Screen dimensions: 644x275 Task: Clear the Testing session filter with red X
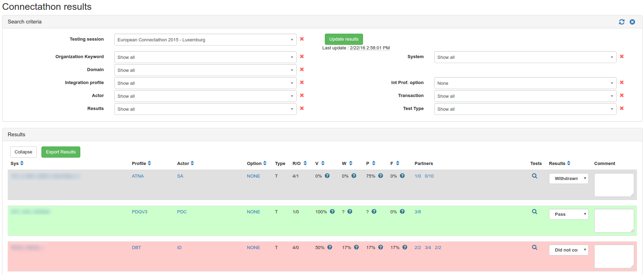coord(302,39)
